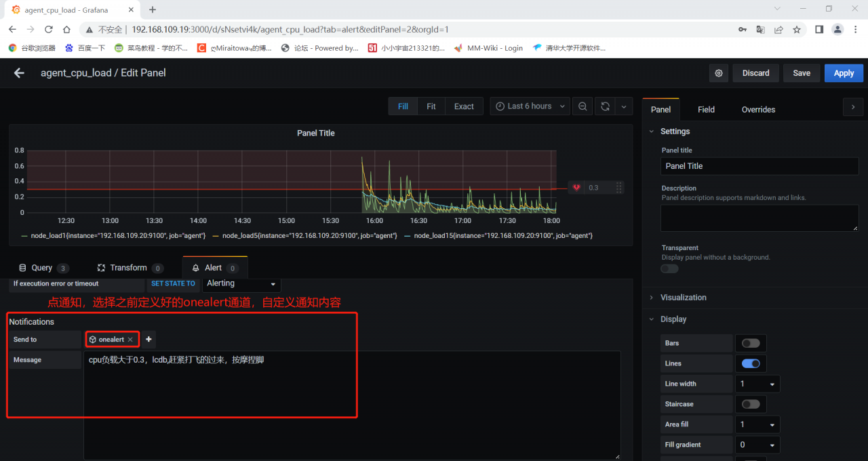Screen dimensions: 868x461
Task: Open 论坛 - Powered by bookmark
Action: pos(319,48)
